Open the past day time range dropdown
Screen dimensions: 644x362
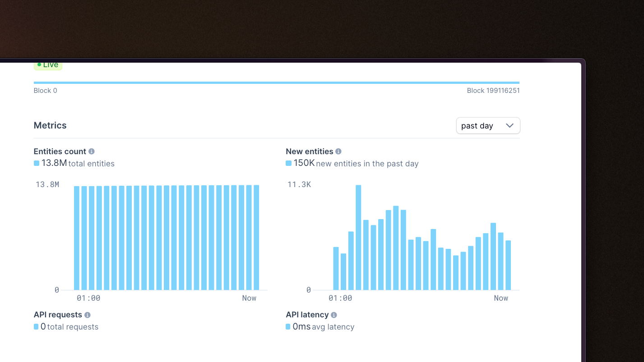(488, 126)
